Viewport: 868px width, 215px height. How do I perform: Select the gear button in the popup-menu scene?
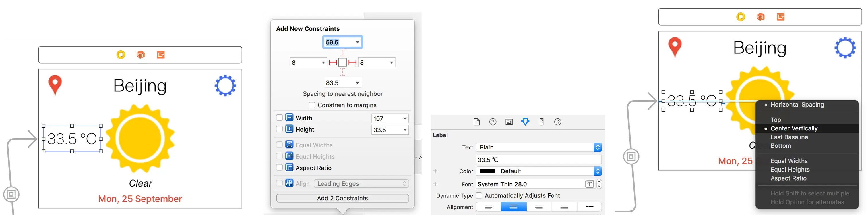tap(845, 48)
